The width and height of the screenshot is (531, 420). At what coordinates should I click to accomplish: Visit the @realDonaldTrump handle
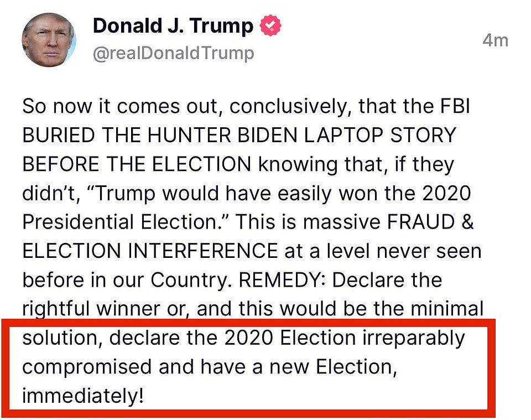coord(173,53)
